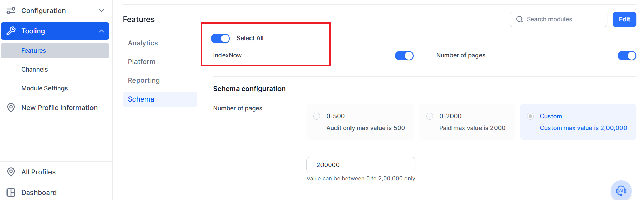The image size is (644, 200).
Task: Click the Edit button
Action: [x=625, y=19]
